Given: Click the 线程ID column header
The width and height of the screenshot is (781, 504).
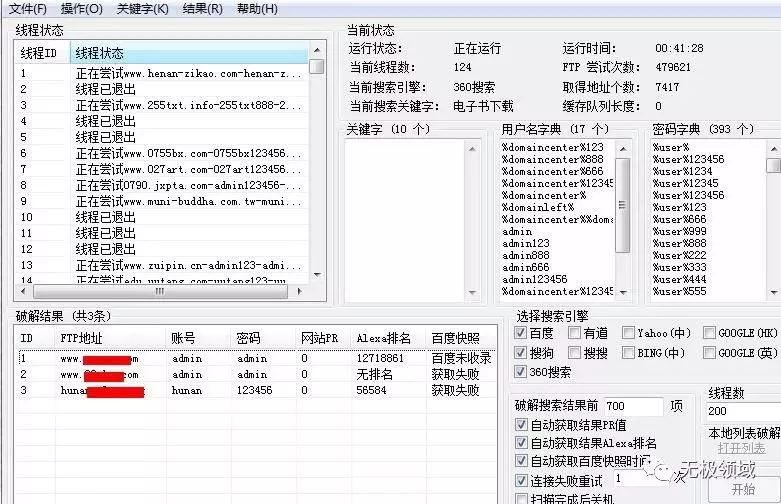Looking at the screenshot, I should (43, 53).
